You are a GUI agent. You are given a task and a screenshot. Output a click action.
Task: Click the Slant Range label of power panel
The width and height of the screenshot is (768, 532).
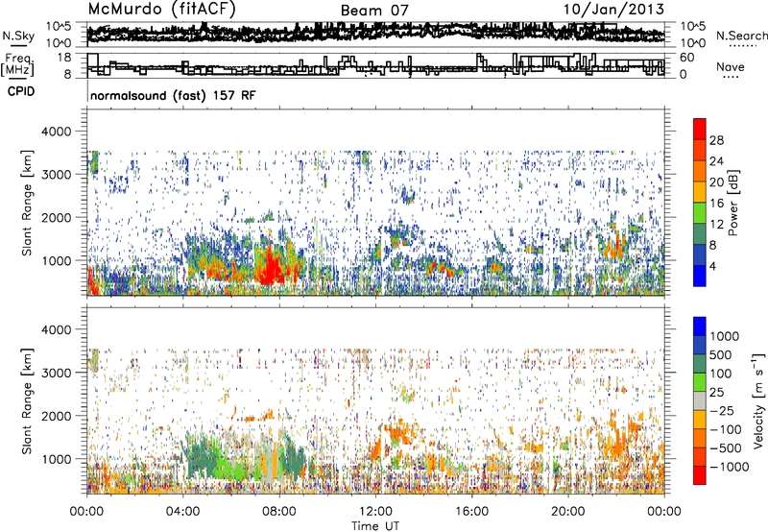coord(27,203)
